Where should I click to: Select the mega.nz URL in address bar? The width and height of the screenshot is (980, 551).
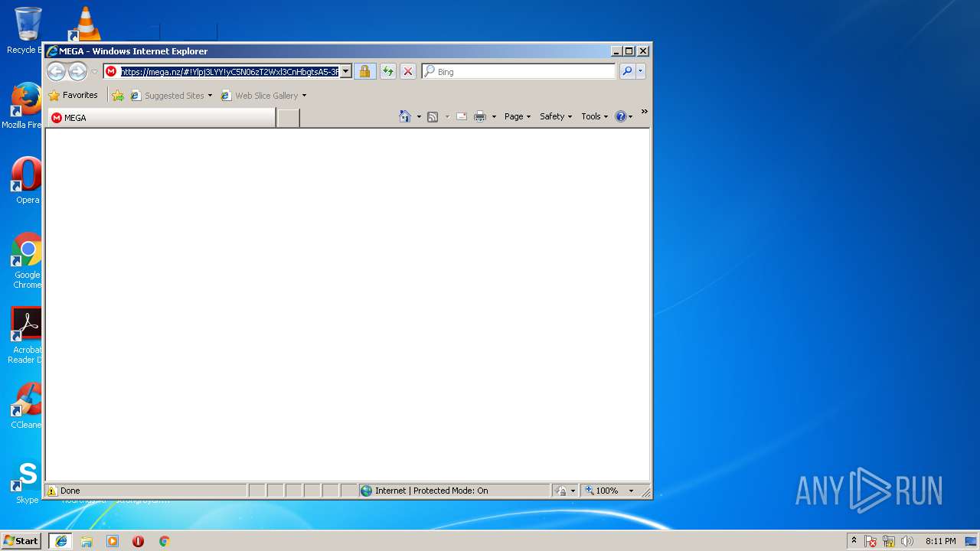(230, 72)
